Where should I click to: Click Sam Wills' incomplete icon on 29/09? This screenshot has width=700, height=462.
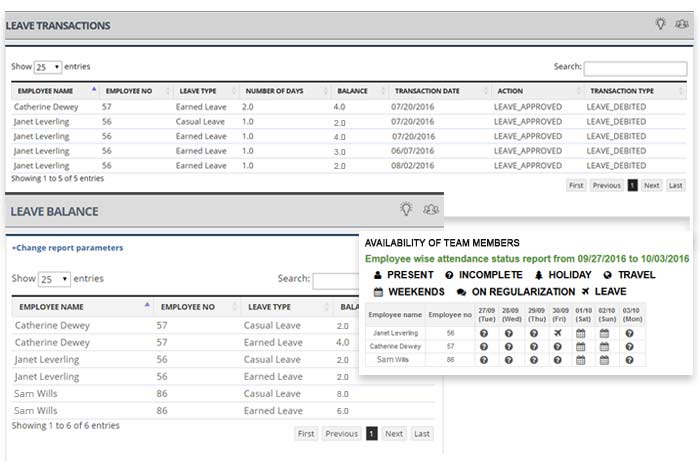(x=534, y=360)
